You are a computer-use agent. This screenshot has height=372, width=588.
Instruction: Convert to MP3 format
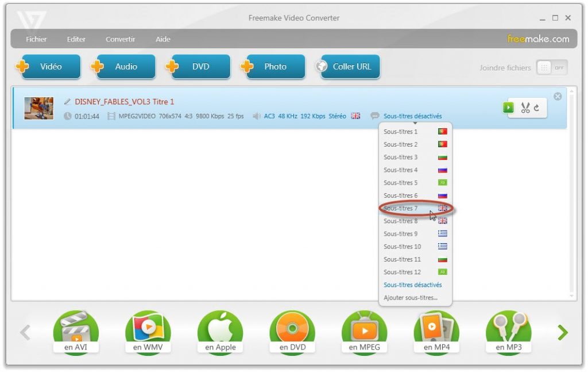coord(509,332)
